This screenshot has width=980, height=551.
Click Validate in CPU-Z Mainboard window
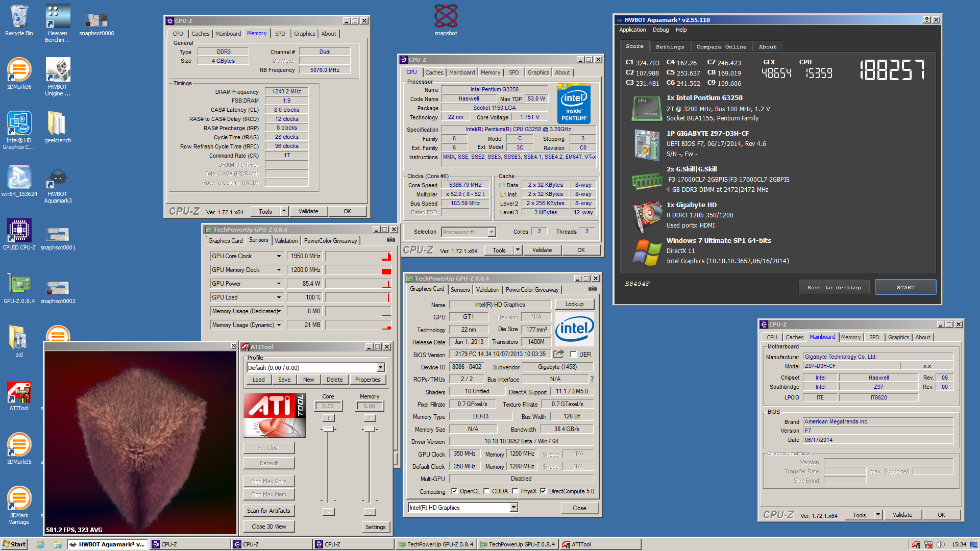coord(902,515)
